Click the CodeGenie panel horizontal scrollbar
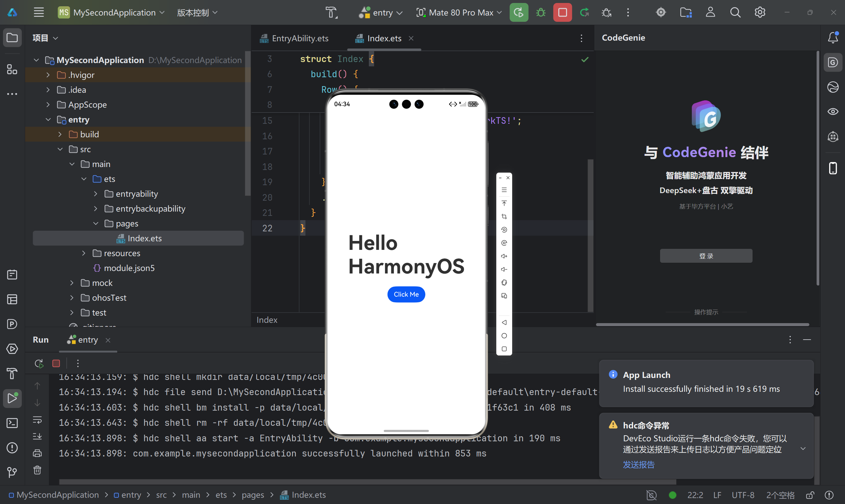This screenshot has height=504, width=845. click(x=702, y=325)
